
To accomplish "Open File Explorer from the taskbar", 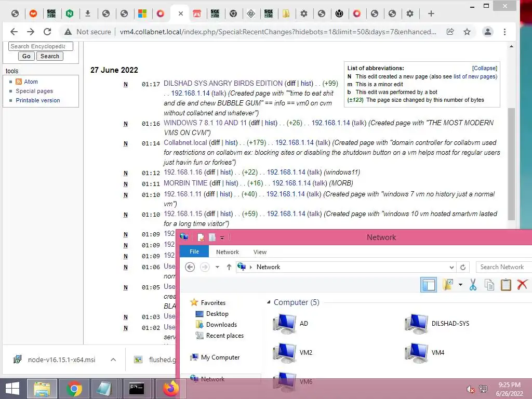I will (42, 389).
